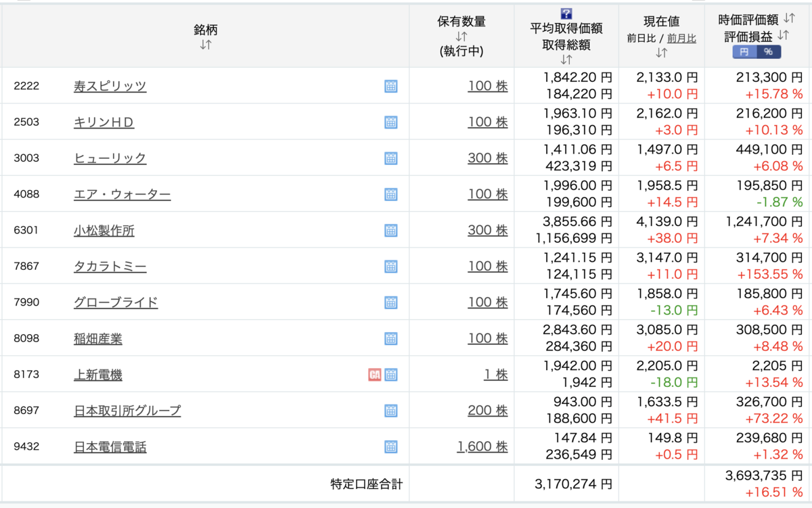Open 寿スピリッツ stock page
The width and height of the screenshot is (812, 508).
[x=110, y=86]
